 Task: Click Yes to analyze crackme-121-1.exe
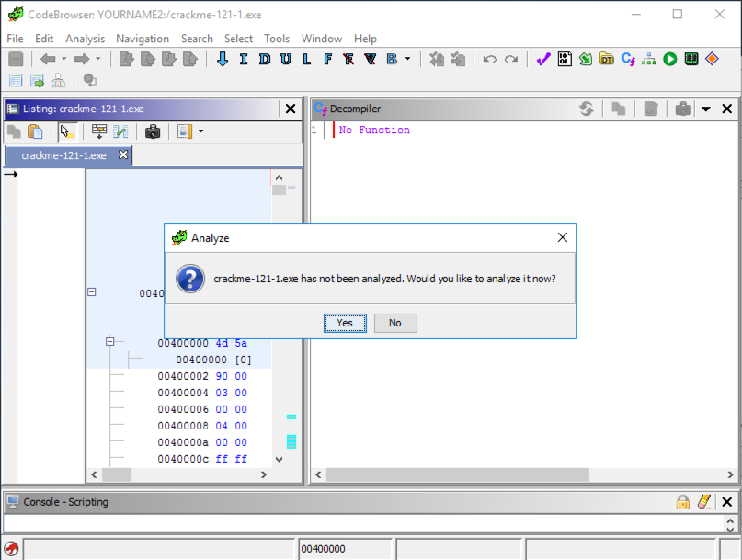pos(345,323)
